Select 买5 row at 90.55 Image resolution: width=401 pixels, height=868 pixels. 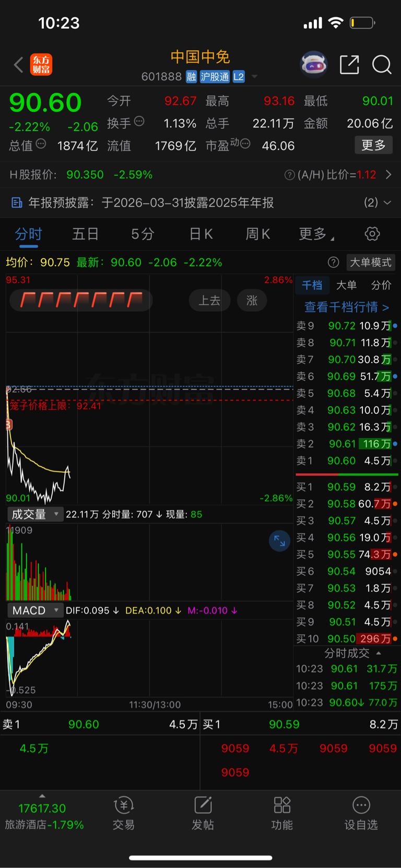(x=347, y=555)
